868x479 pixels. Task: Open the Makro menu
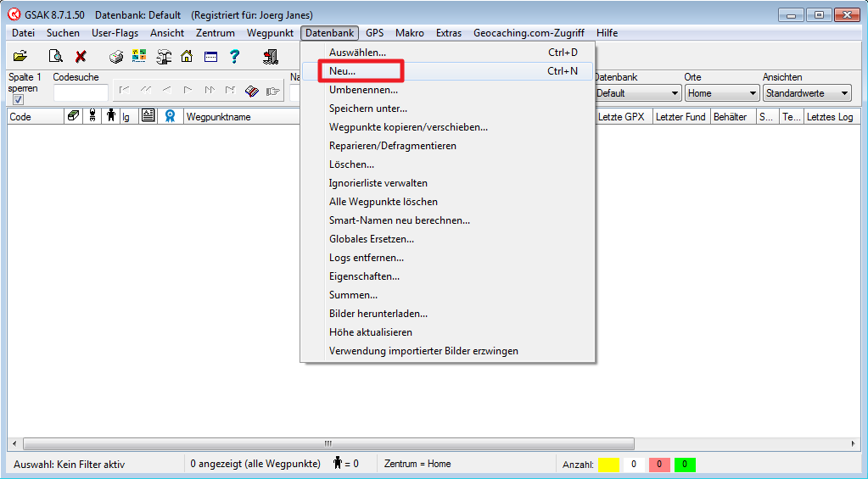410,32
